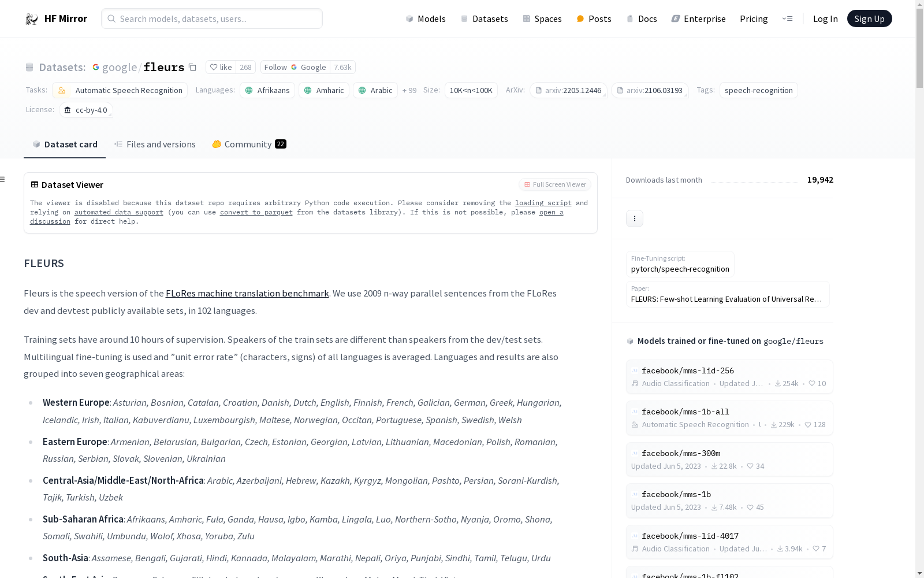The height and width of the screenshot is (578, 924).
Task: Click the datasets stack icon beside Datasets:
Action: [29, 68]
